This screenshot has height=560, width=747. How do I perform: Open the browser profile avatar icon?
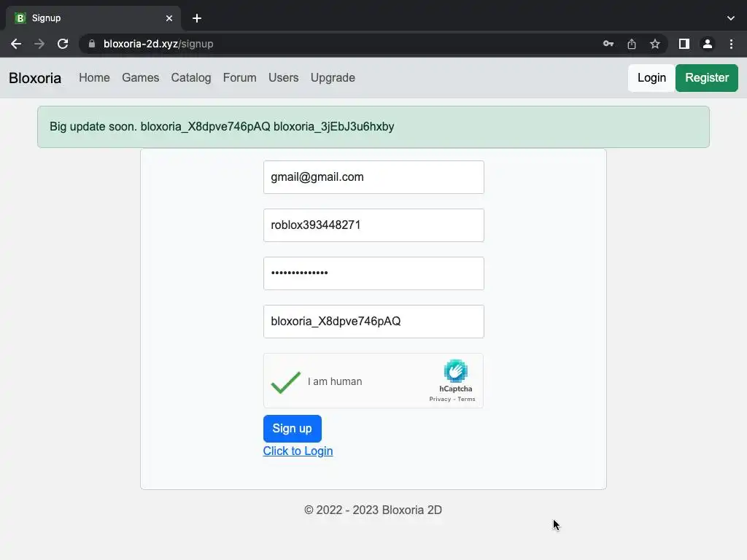(708, 44)
